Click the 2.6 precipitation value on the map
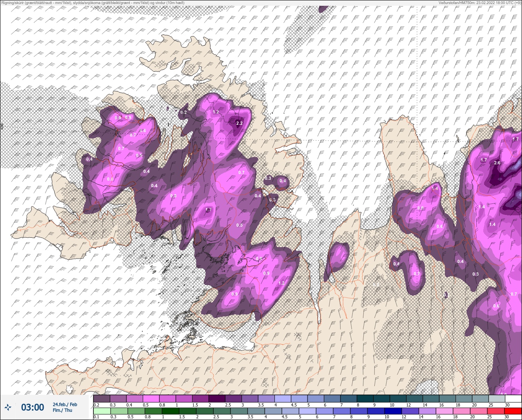The height and width of the screenshot is (420, 522). (497, 163)
